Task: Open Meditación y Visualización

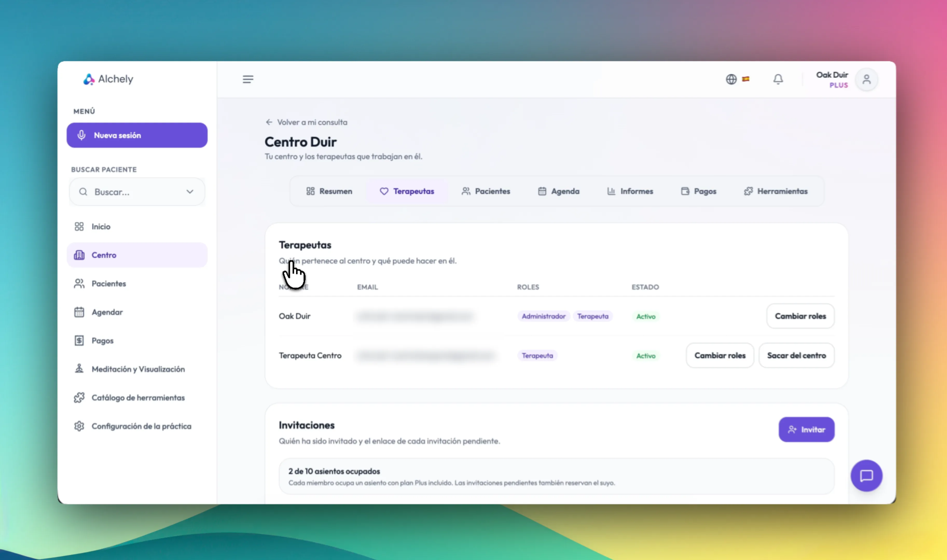Action: (x=137, y=369)
